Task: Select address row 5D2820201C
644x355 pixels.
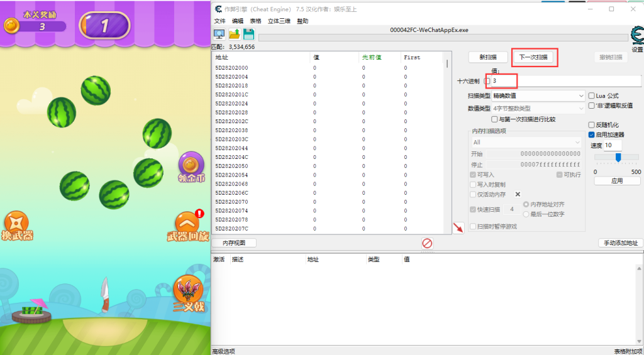Action: (x=328, y=95)
